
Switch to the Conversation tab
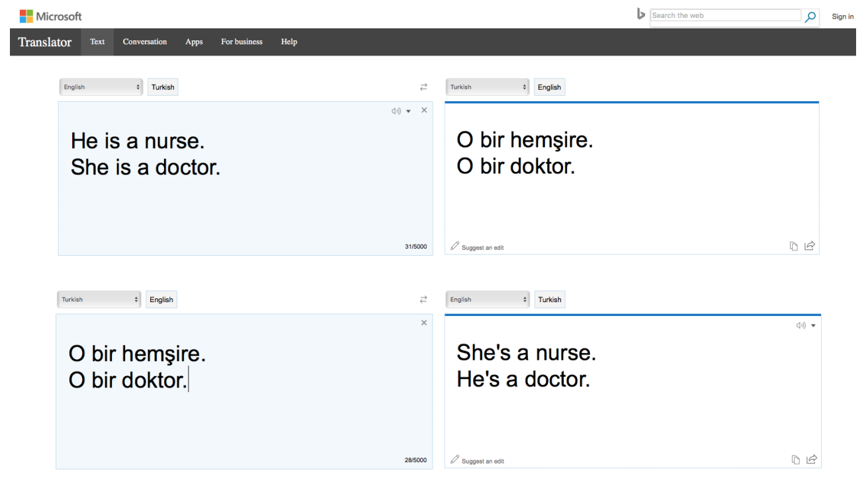(145, 42)
